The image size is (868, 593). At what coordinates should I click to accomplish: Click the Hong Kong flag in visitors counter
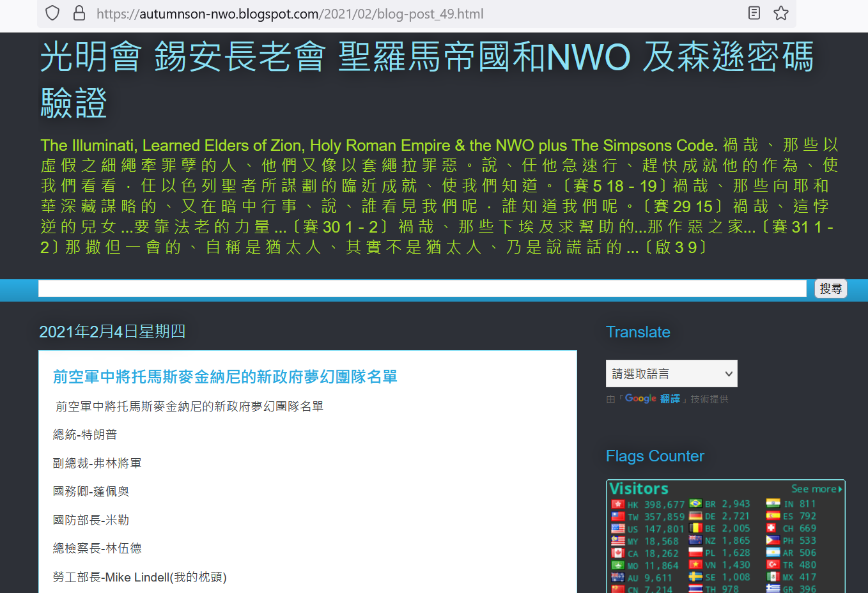click(x=617, y=504)
